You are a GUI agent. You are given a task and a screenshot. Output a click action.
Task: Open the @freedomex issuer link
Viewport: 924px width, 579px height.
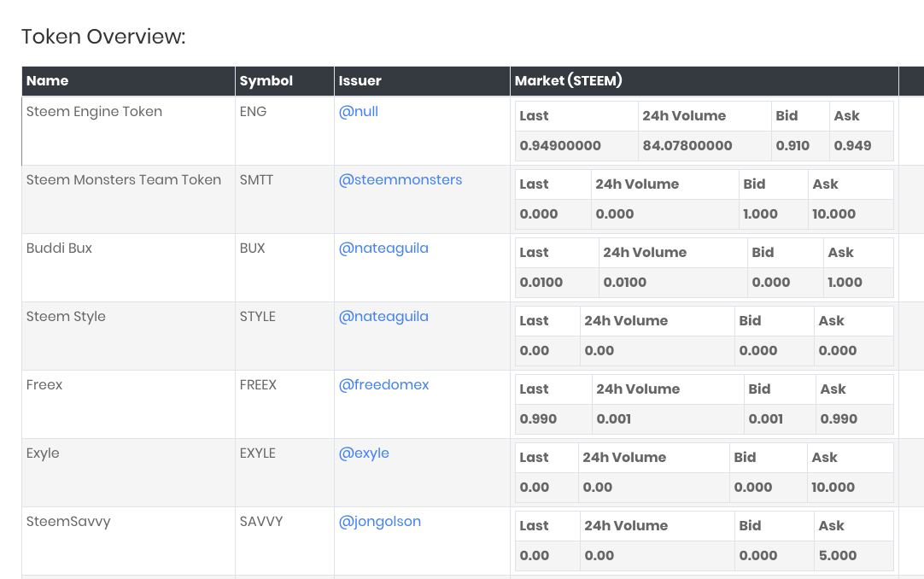click(x=383, y=384)
